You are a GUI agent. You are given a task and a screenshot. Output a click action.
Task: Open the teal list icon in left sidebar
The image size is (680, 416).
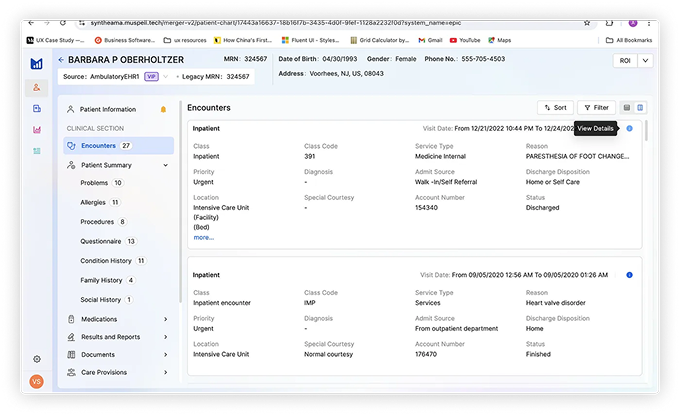pyautogui.click(x=37, y=151)
